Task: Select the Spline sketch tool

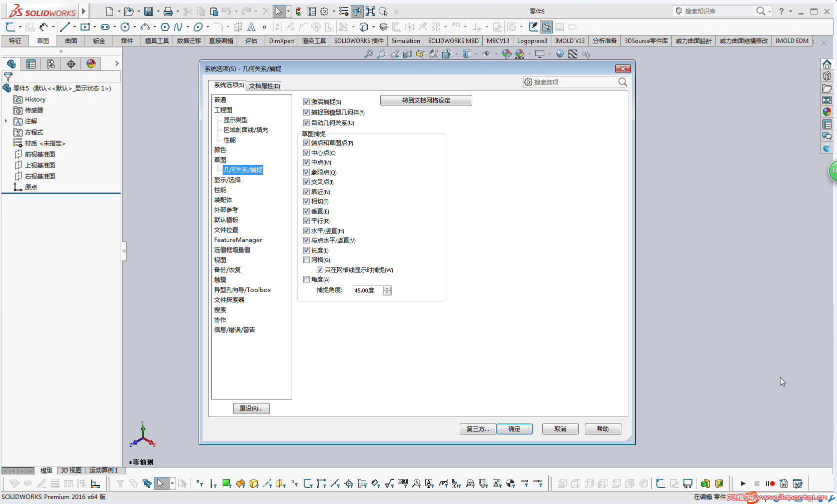Action: coord(178,27)
